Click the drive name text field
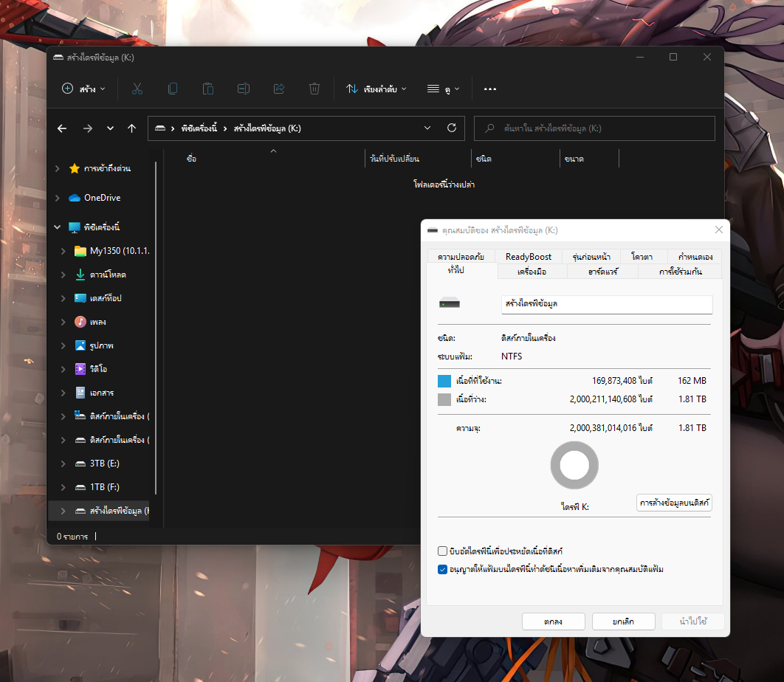 (x=607, y=304)
